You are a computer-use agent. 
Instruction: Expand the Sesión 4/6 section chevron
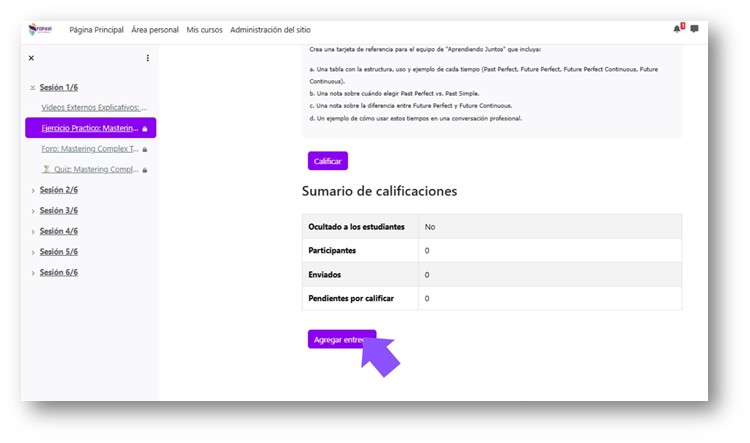tap(33, 231)
